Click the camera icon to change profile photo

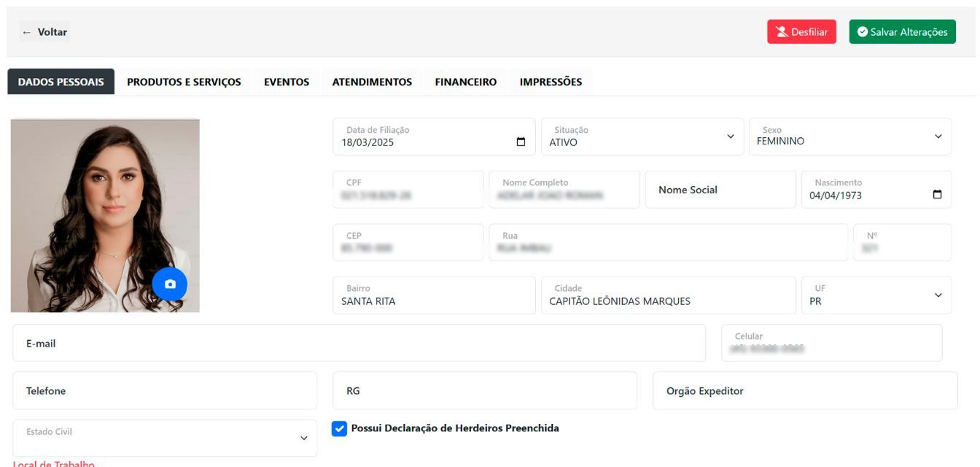click(169, 285)
